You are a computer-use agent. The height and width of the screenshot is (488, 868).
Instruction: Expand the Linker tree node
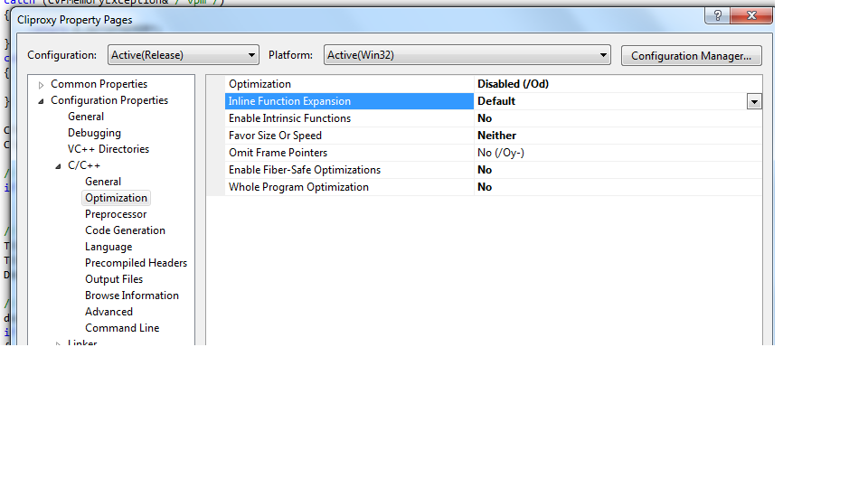coord(58,343)
